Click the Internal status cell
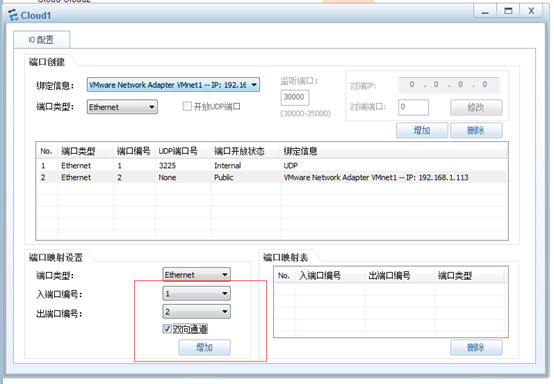The image size is (554, 384). (228, 165)
